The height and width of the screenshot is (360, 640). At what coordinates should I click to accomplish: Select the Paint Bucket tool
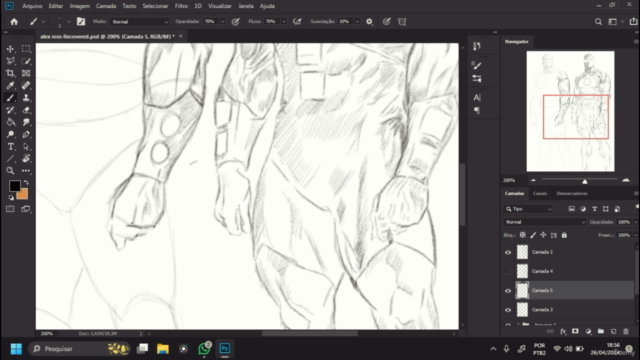coord(10,122)
